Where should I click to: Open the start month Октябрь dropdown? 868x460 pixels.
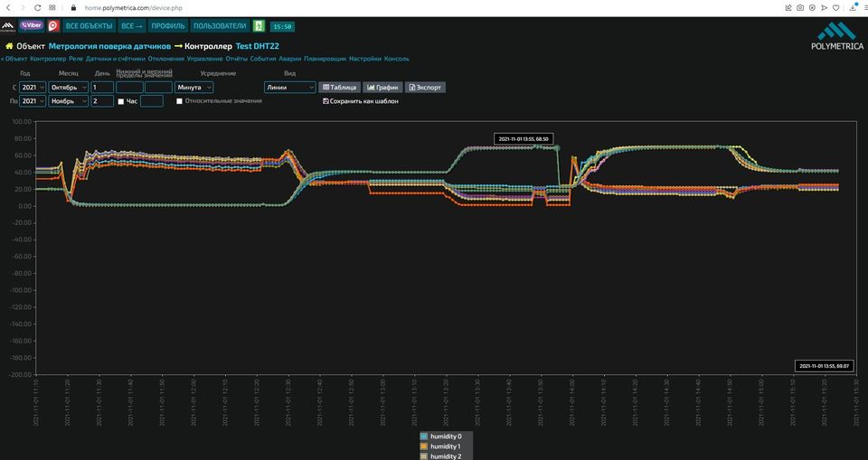(x=68, y=88)
